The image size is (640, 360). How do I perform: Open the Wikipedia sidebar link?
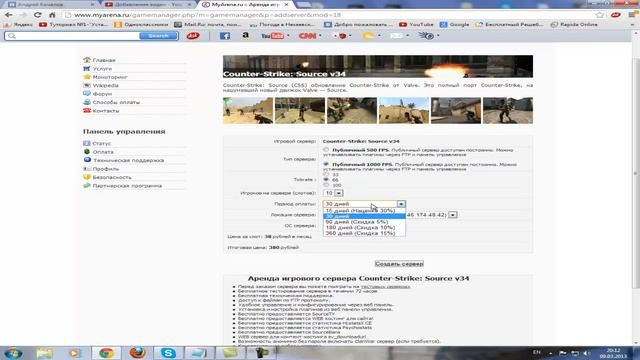coord(105,85)
